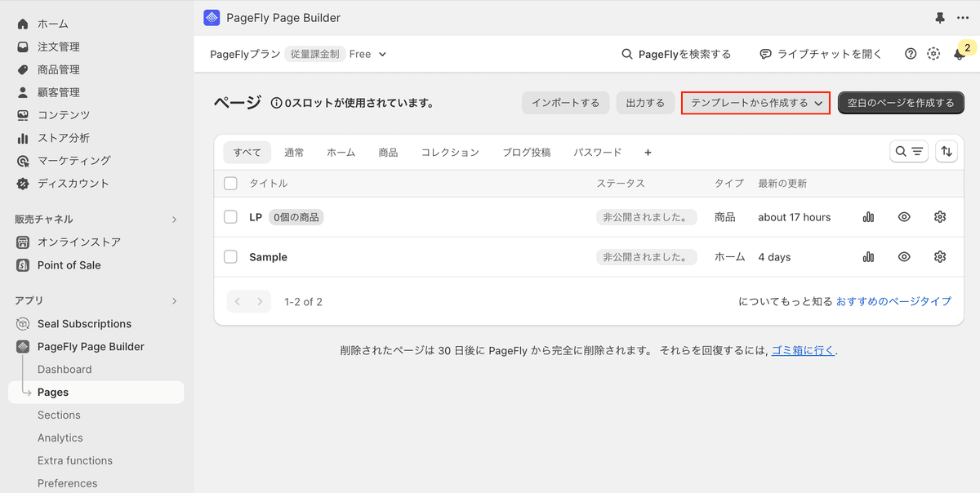Open ライブチャットを開く
The height and width of the screenshot is (493, 980).
click(x=821, y=54)
